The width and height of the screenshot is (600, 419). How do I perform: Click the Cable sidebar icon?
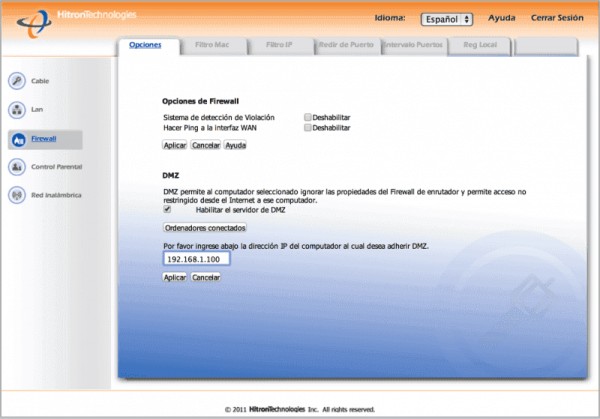tap(17, 81)
